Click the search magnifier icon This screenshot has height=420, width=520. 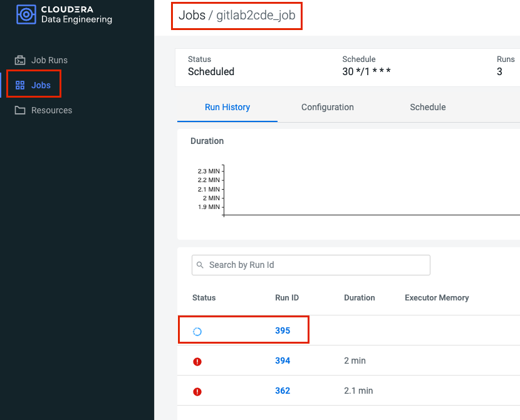(200, 265)
